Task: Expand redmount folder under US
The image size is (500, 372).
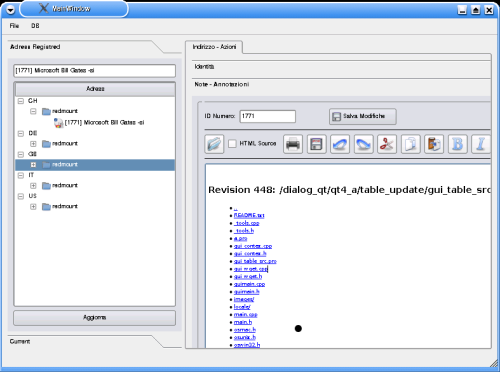Action: click(33, 207)
